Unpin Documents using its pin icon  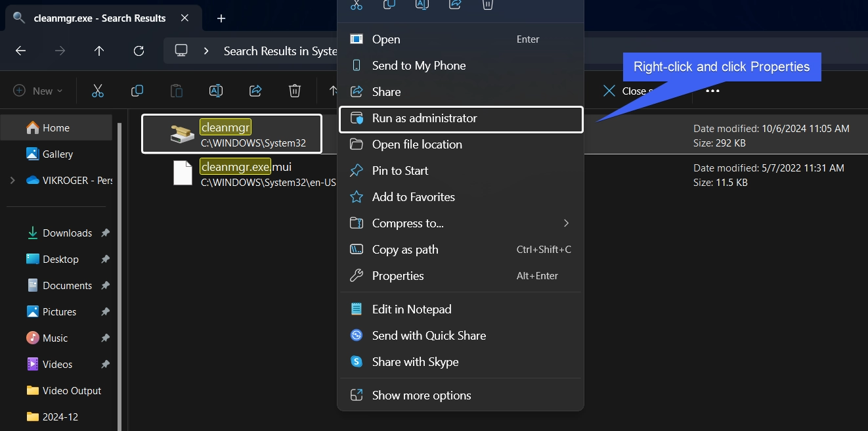coord(105,286)
